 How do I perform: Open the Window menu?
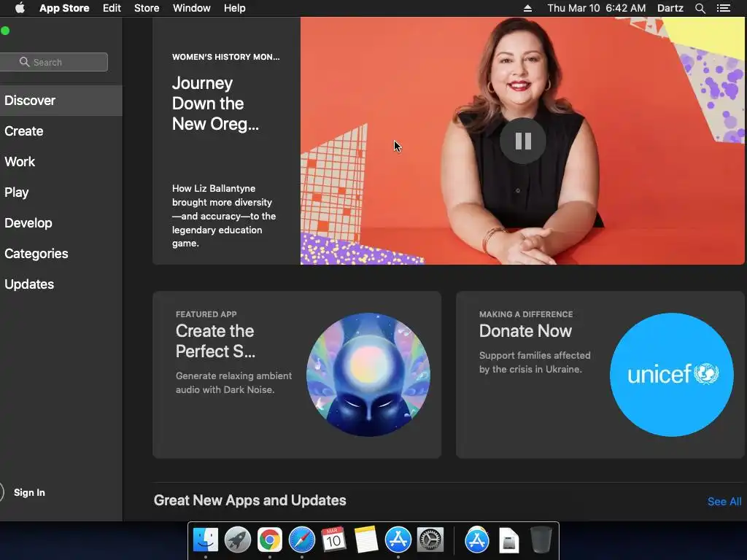192,8
